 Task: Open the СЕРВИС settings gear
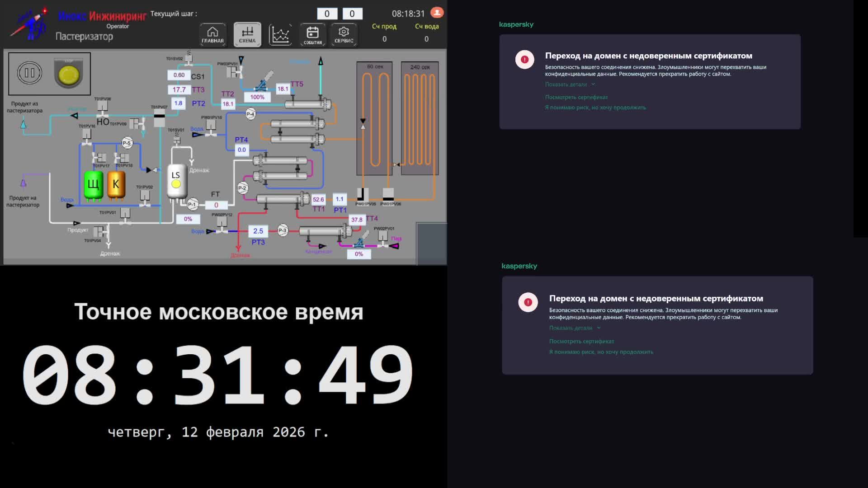coord(344,34)
